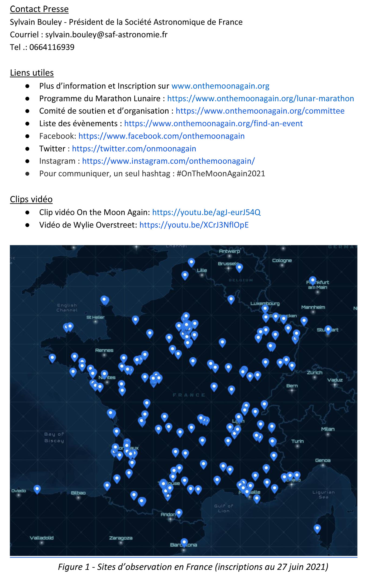378x588 pixels.
Task: Click the Vaduz label on the map
Action: 335,380
